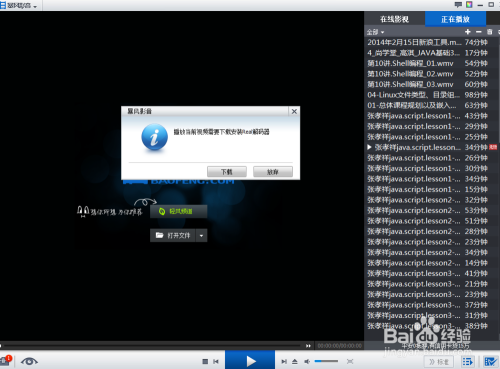500x369 pixels.
Task: Toggle fullscreen with the expand arrows icon
Action: pos(350,361)
